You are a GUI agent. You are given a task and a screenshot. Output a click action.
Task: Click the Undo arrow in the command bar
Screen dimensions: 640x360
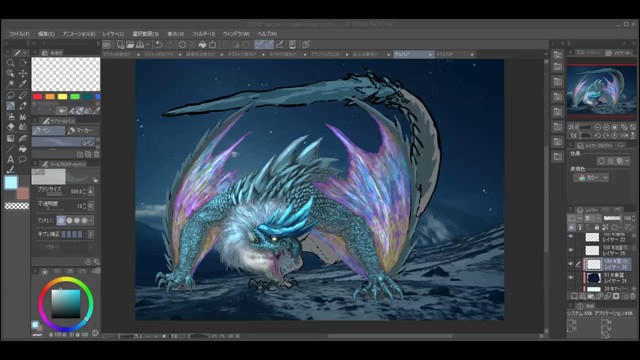click(159, 44)
